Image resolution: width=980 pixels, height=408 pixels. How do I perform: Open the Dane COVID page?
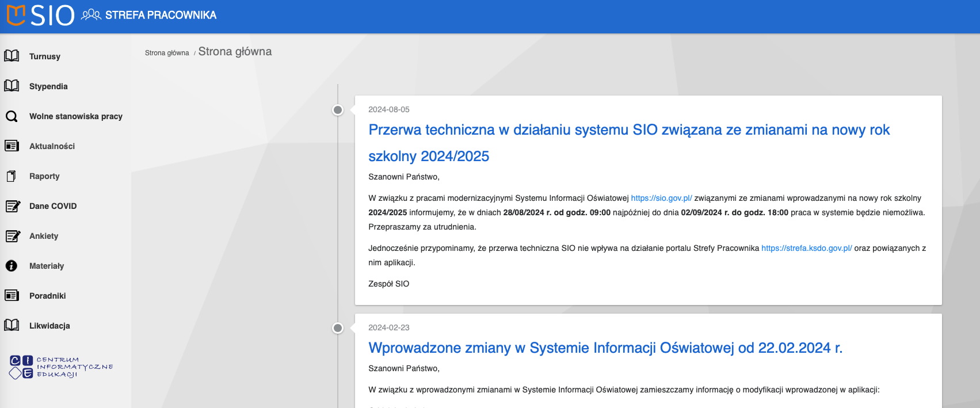(x=53, y=206)
